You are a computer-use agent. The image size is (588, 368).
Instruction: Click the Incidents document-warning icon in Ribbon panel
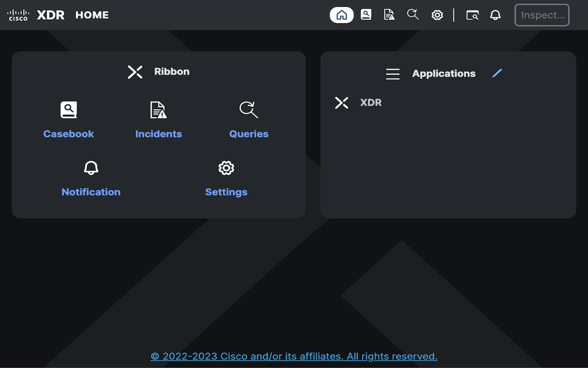click(158, 110)
